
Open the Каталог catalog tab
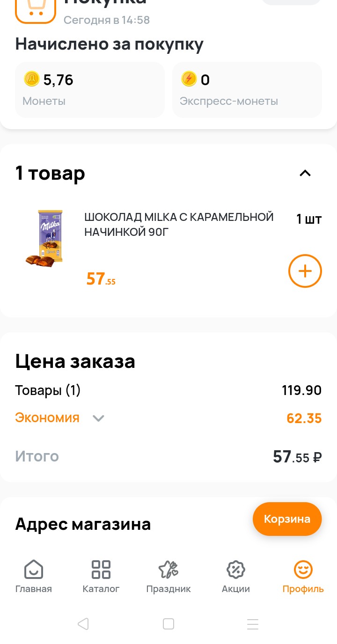(101, 577)
